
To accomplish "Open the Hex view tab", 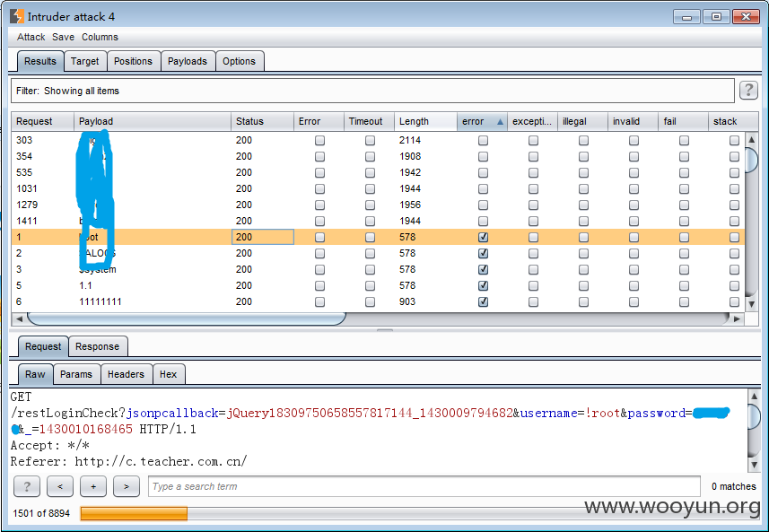I will coord(168,374).
